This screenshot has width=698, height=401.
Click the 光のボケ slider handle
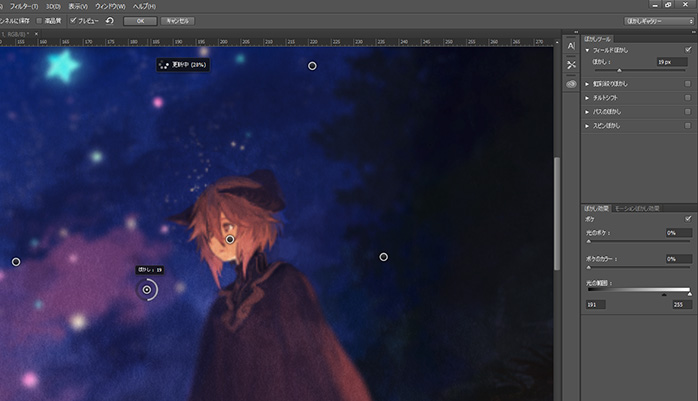coord(588,241)
